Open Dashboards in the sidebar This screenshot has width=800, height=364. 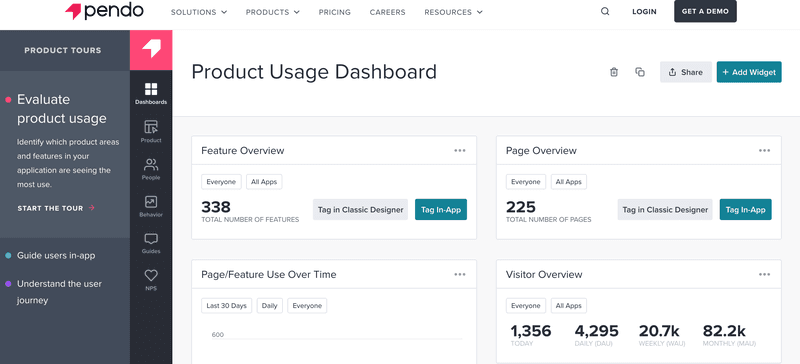click(x=151, y=93)
